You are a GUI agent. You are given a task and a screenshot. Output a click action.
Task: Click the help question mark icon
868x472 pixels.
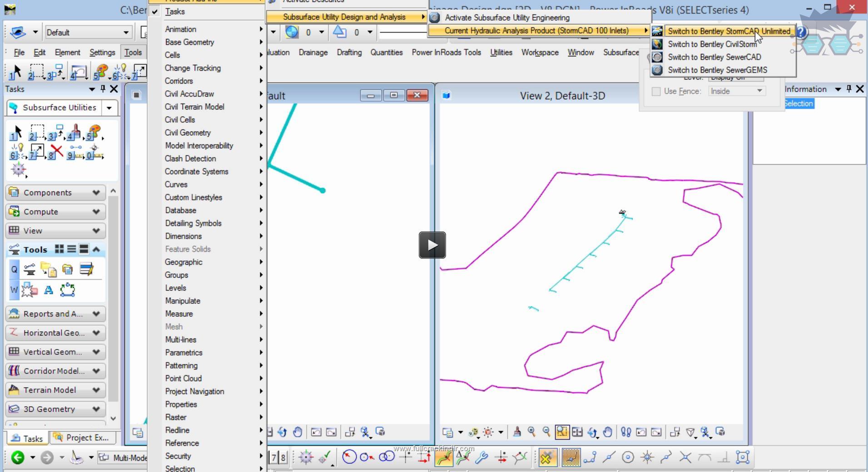click(x=801, y=32)
